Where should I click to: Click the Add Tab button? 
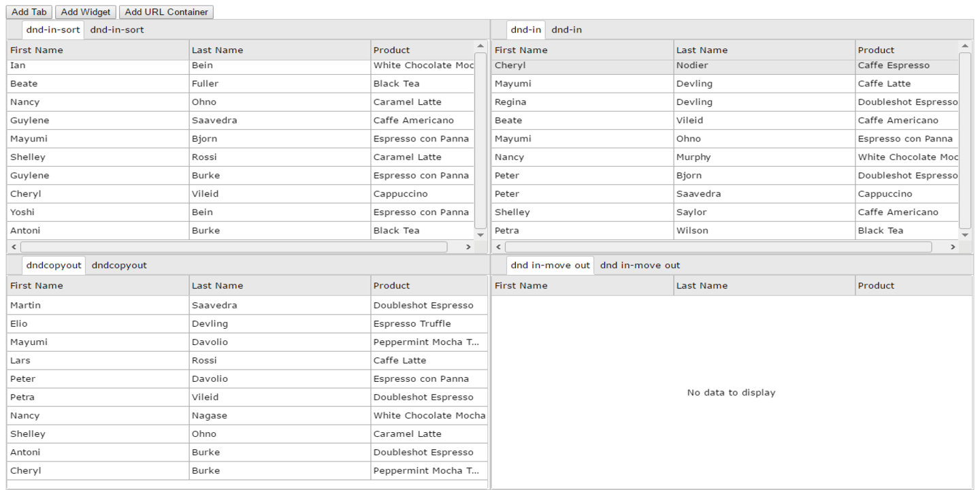29,12
